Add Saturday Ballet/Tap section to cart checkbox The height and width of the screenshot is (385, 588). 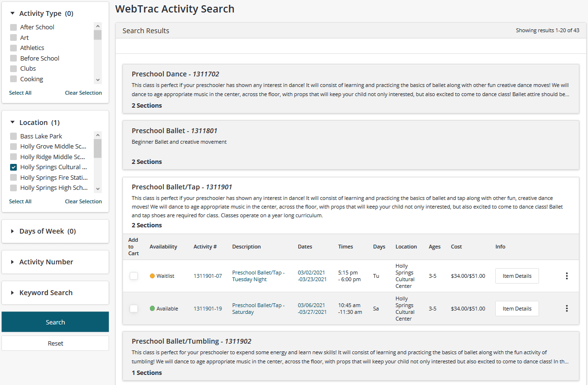point(134,309)
